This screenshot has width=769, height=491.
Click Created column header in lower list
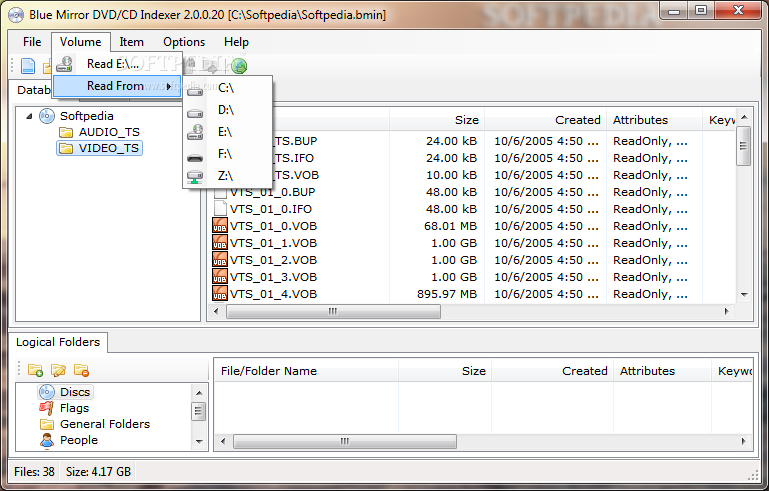coord(552,371)
